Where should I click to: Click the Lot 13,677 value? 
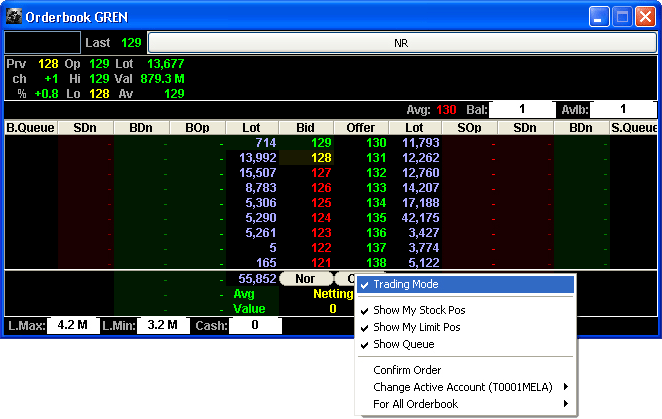(166, 64)
